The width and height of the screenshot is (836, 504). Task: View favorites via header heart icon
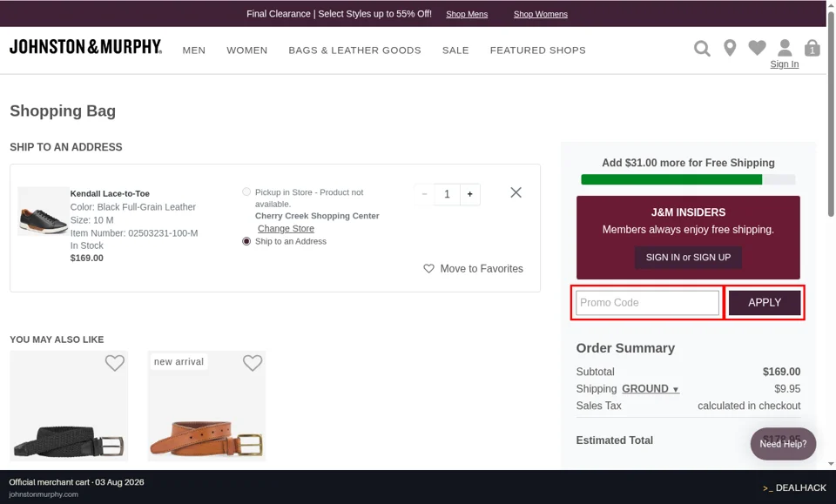point(757,48)
